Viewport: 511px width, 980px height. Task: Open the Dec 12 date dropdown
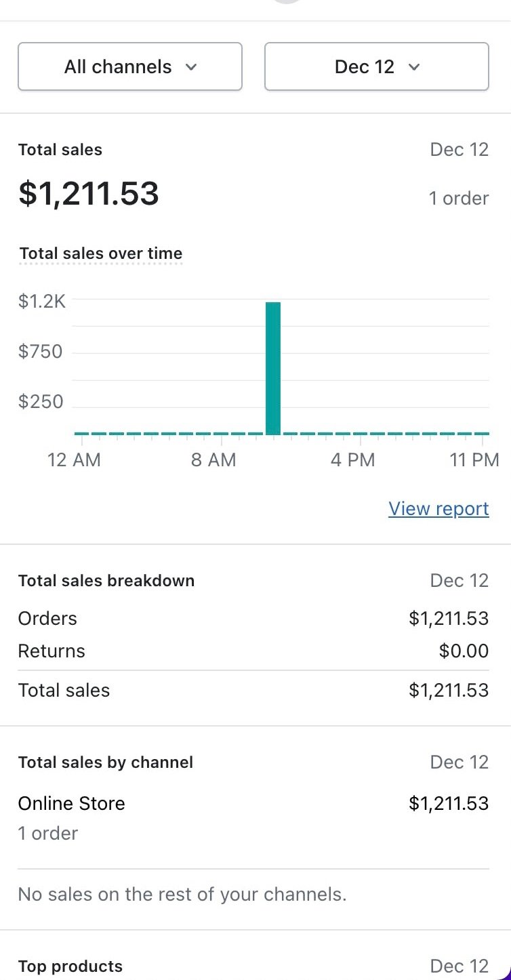point(376,66)
